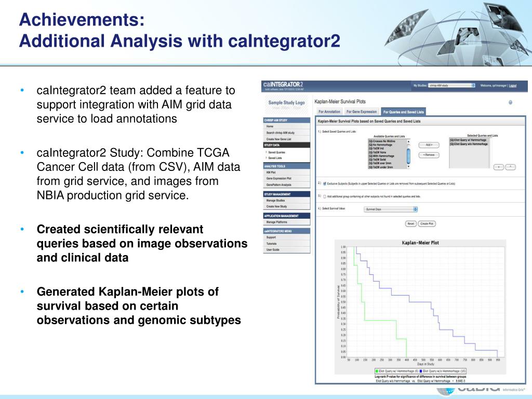Click the Kaplan-Meier Plot chart title

point(420,243)
